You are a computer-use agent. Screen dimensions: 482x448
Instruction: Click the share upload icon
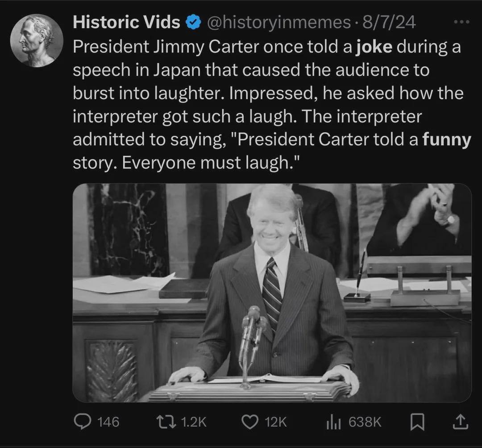point(461,422)
